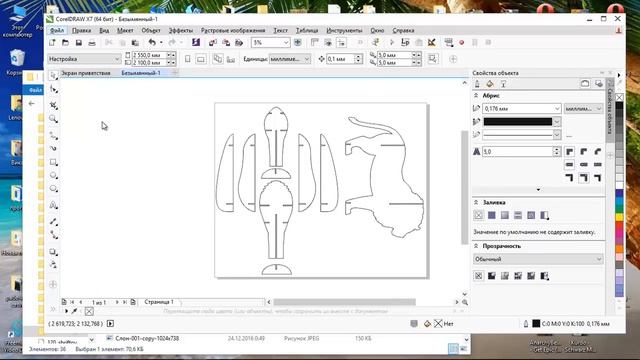Viewport: 640px width, 360px height.
Task: Open the Инструменты menu
Action: click(344, 30)
